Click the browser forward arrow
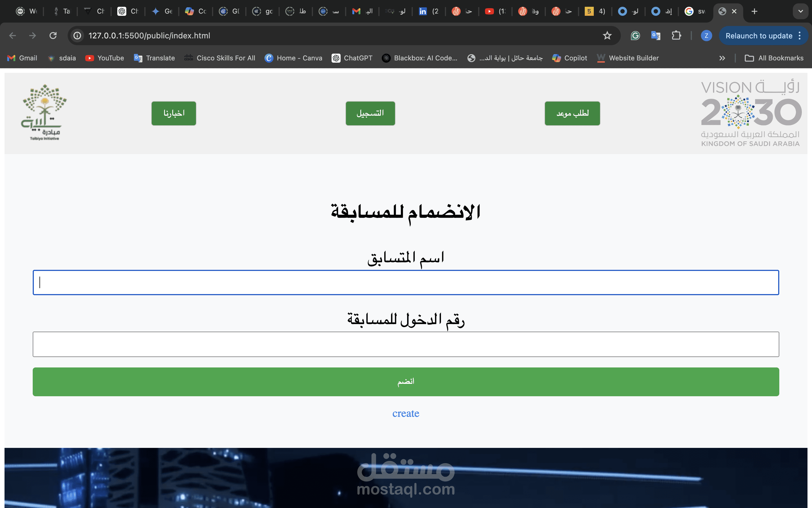The height and width of the screenshot is (508, 812). [x=32, y=36]
